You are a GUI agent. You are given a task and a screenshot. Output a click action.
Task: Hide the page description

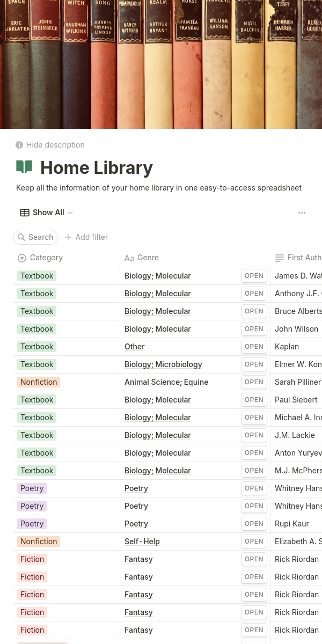pos(55,145)
